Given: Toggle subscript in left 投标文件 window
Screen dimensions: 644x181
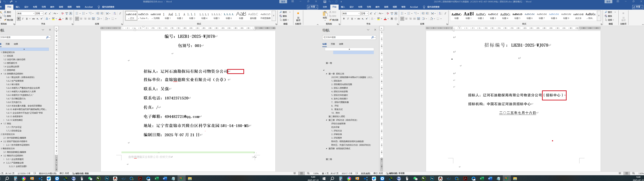Looking at the screenshot, I should [x=37, y=19].
